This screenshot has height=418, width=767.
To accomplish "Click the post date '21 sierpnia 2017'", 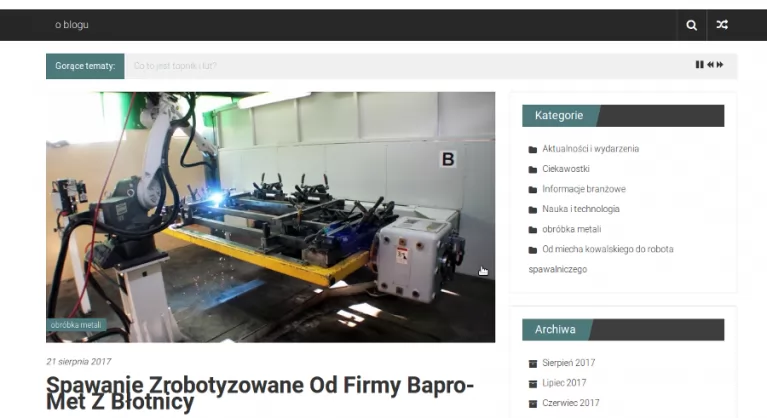I will (79, 361).
